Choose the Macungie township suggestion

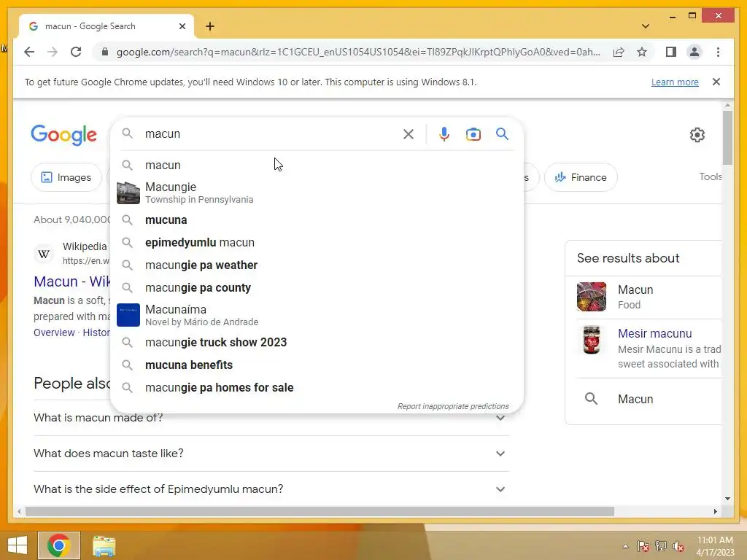click(317, 192)
